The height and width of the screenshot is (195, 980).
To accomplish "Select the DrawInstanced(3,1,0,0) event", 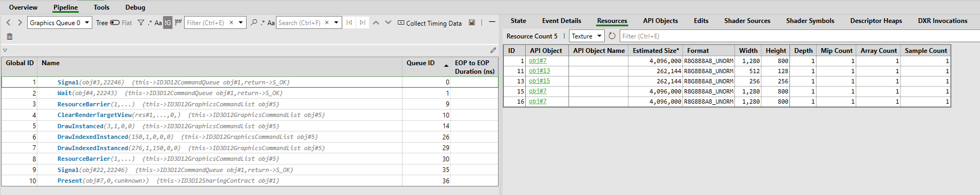I will [249, 126].
